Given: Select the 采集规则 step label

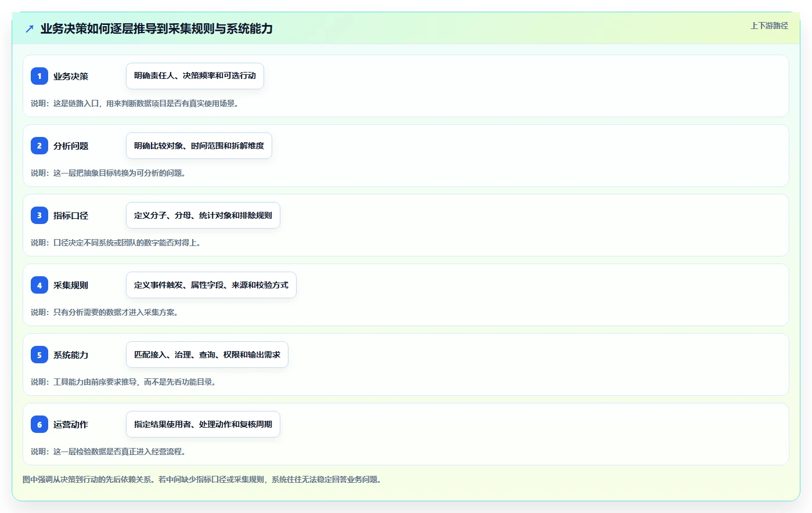Looking at the screenshot, I should [71, 285].
